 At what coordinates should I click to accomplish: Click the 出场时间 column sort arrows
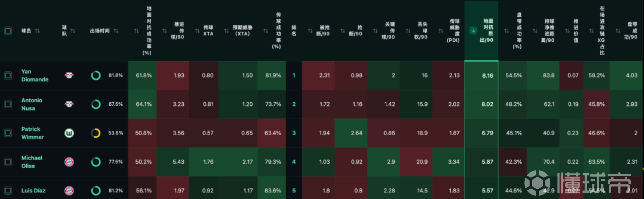pos(116,31)
